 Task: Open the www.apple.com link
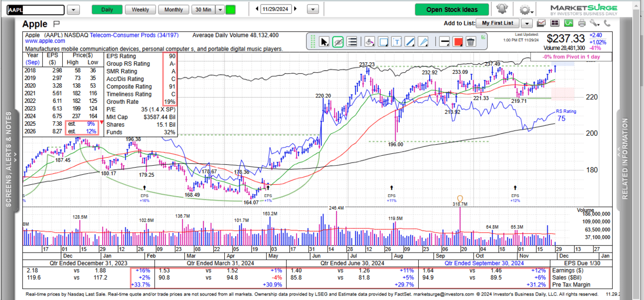pyautogui.click(x=45, y=41)
